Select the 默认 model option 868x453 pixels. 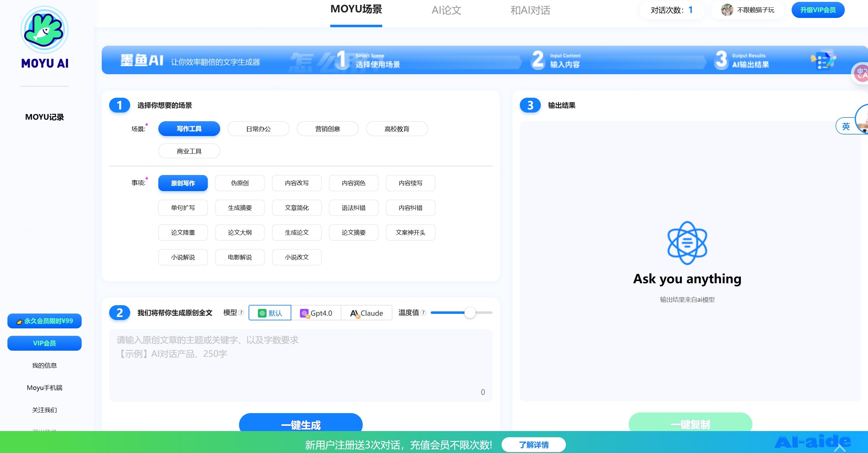coord(270,313)
